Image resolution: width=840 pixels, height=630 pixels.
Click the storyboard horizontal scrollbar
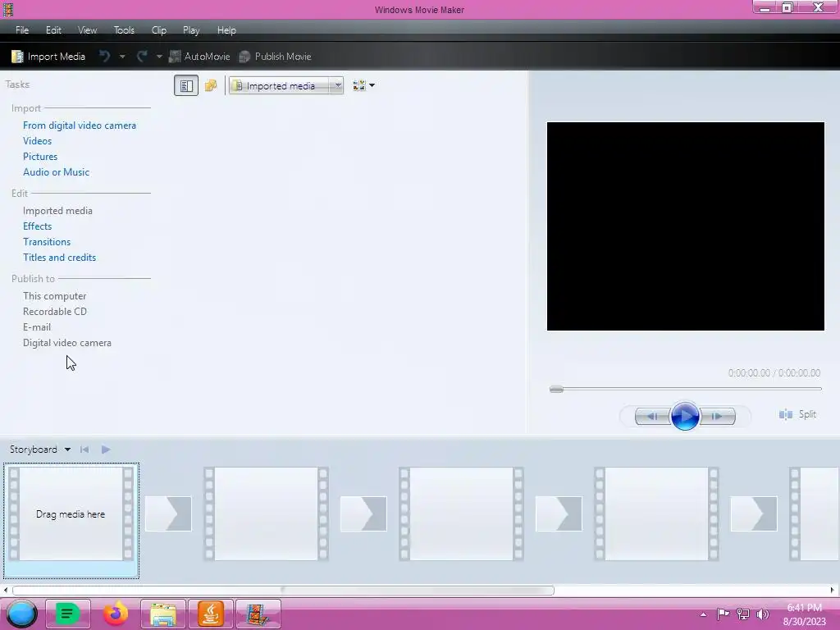283,591
